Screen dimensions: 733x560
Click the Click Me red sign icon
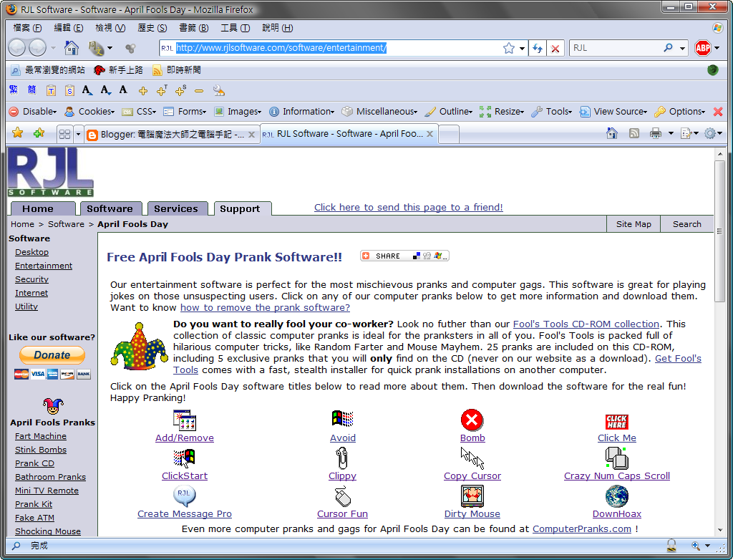point(616,422)
